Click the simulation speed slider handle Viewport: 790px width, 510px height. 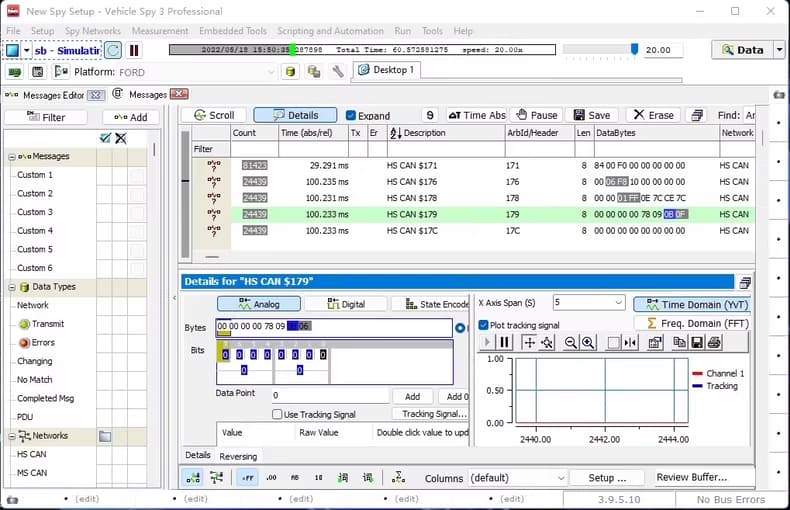coord(634,49)
